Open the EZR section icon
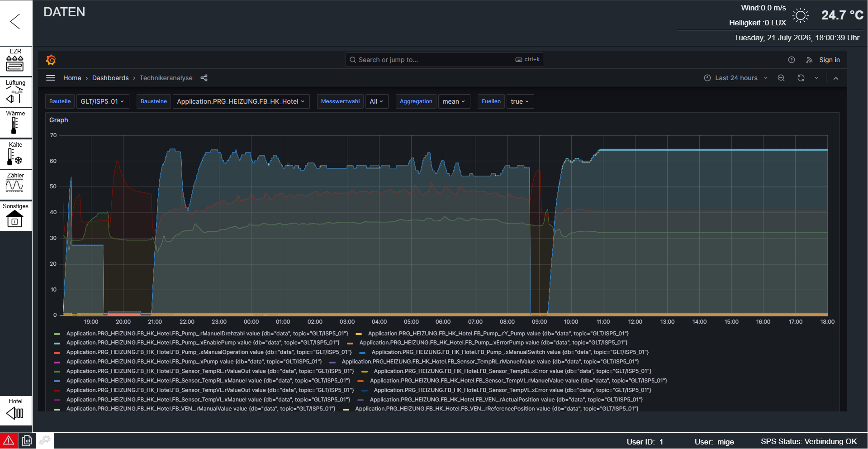Viewport: 868px width, 449px height. coord(15,61)
